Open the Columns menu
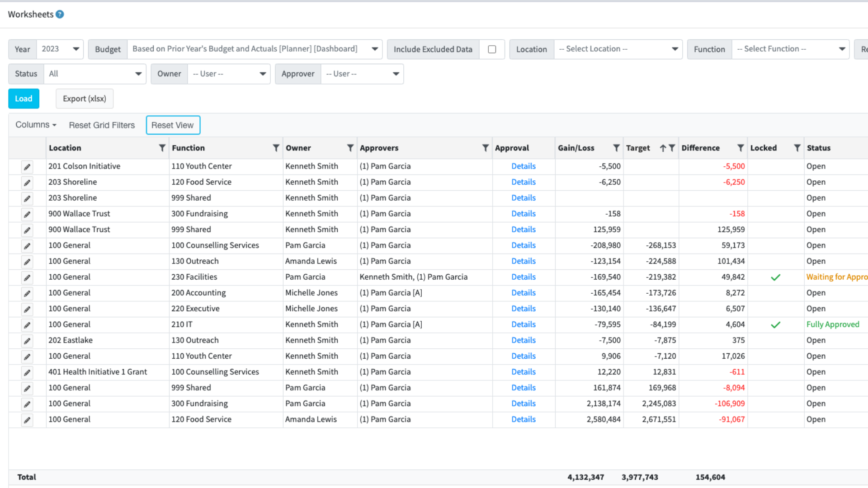Viewport: 868px width, 488px height. (x=35, y=125)
